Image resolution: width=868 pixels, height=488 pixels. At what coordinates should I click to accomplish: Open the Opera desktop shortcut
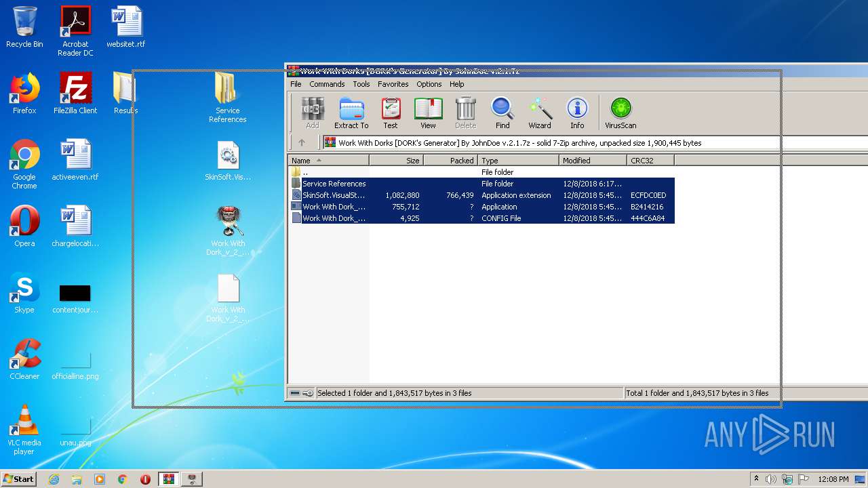point(24,226)
